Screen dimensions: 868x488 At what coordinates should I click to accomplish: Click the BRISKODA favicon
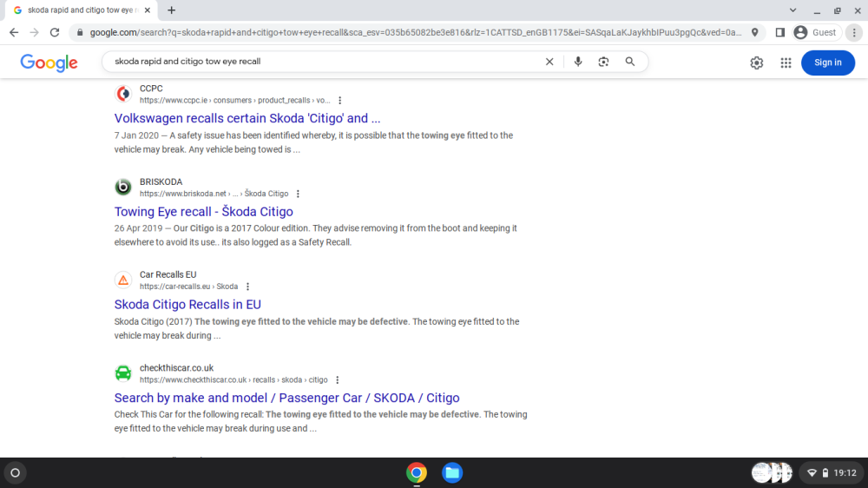(123, 188)
